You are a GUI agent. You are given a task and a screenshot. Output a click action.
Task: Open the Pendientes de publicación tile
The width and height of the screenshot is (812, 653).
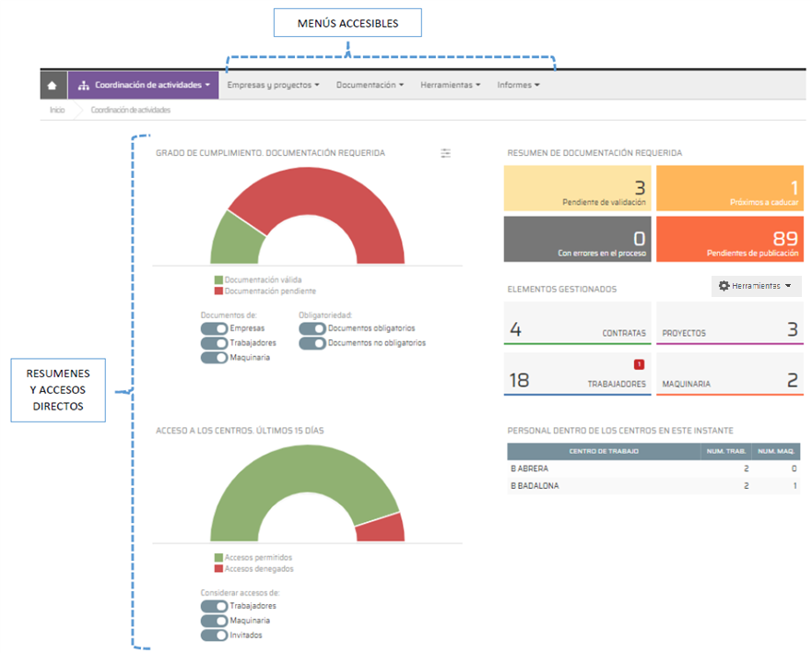click(x=729, y=239)
